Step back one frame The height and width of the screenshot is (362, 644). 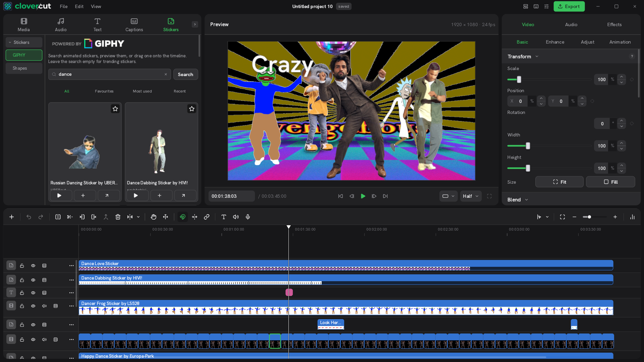point(352,196)
